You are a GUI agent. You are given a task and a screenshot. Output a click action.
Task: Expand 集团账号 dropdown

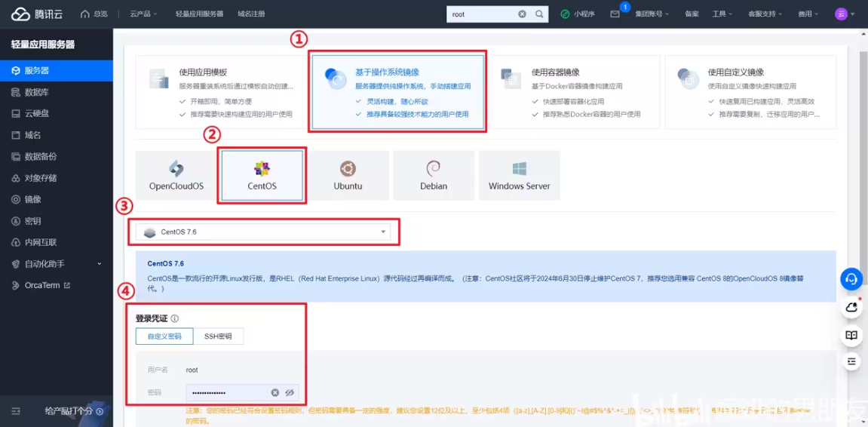(652, 14)
